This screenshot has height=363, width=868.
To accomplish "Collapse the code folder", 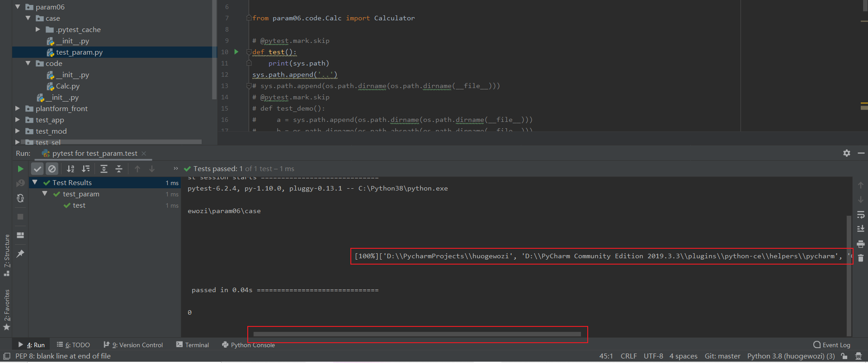I will click(x=28, y=63).
